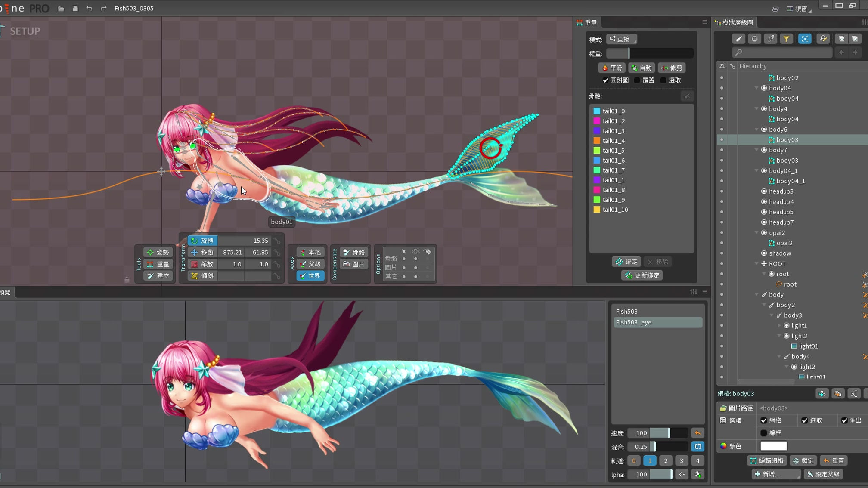Toggle the attachments paperclip filter icon
Screen dimensions: 868x488
[770, 39]
